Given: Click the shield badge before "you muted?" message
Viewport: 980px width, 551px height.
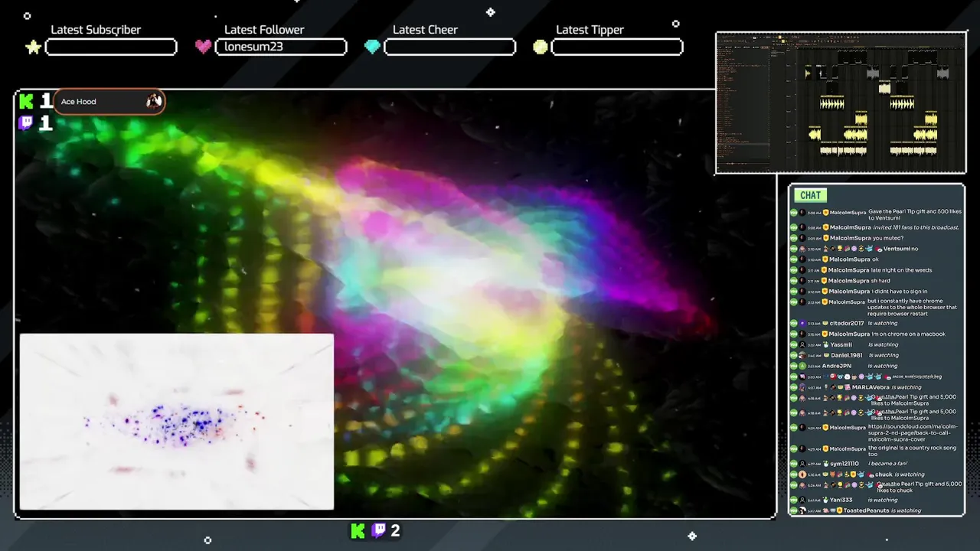Looking at the screenshot, I should pyautogui.click(x=826, y=238).
